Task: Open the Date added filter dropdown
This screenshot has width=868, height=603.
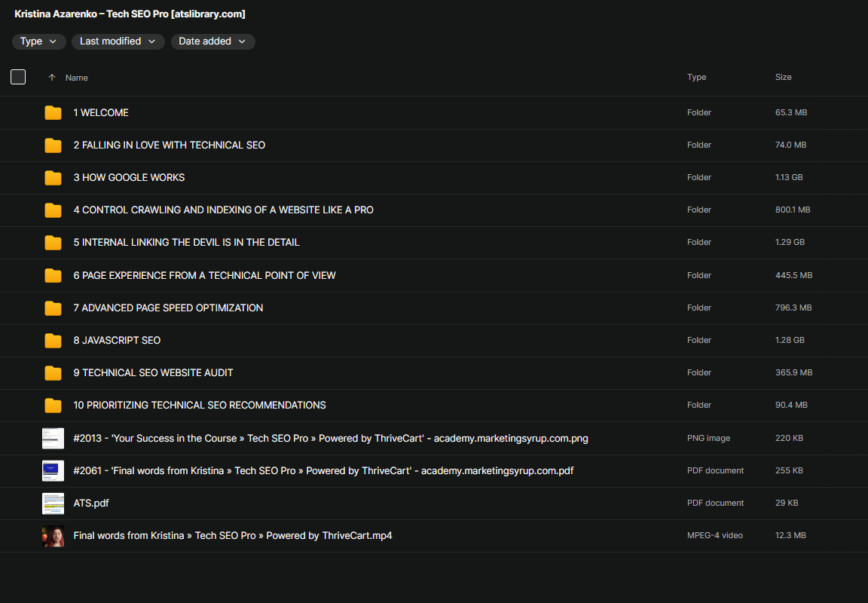Action: pos(212,41)
